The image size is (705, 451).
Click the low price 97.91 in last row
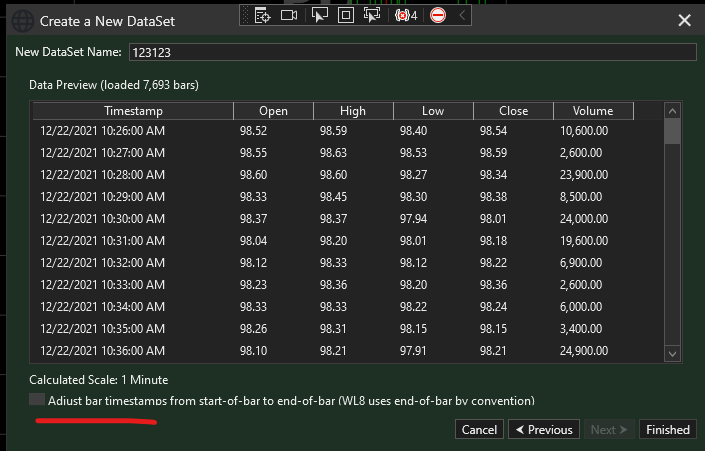coord(413,351)
